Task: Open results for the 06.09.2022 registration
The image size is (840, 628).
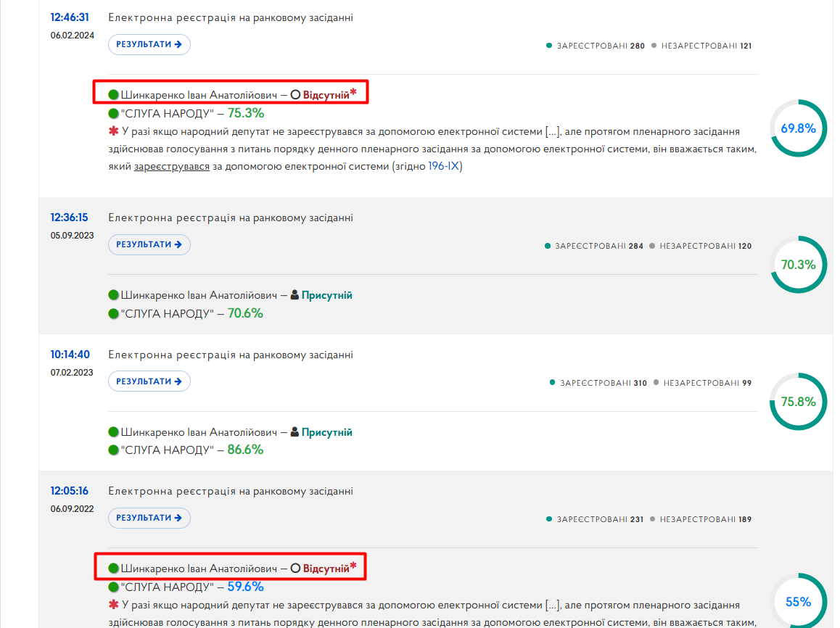Action: pyautogui.click(x=149, y=518)
